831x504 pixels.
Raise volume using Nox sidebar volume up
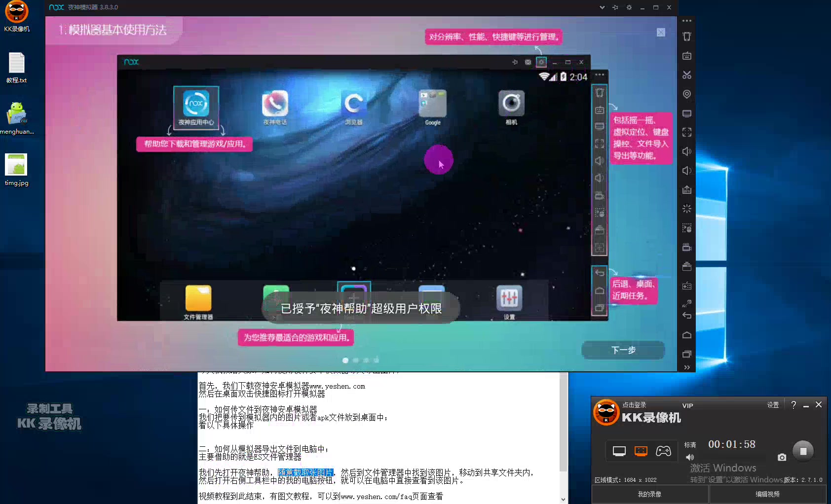[x=686, y=151]
